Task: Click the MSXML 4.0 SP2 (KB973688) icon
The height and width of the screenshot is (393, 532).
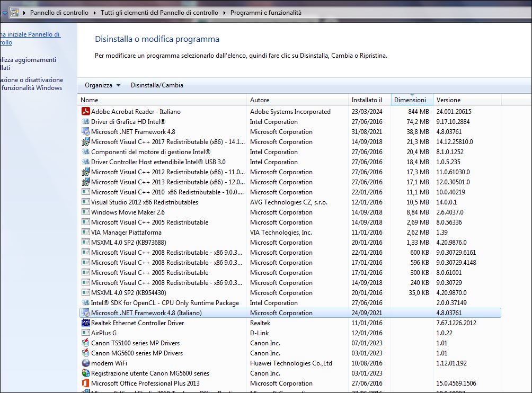Action: pyautogui.click(x=85, y=242)
